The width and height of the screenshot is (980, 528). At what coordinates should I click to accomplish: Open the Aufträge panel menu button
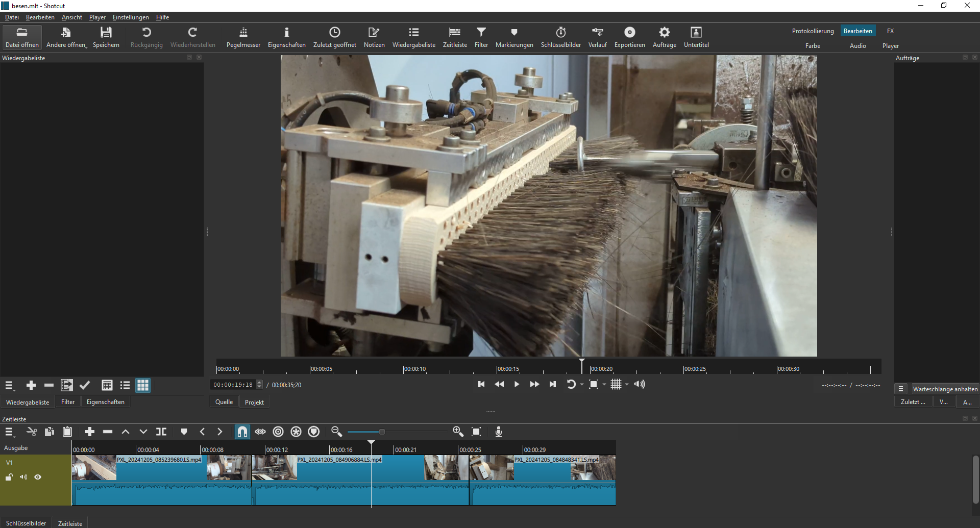(x=901, y=389)
